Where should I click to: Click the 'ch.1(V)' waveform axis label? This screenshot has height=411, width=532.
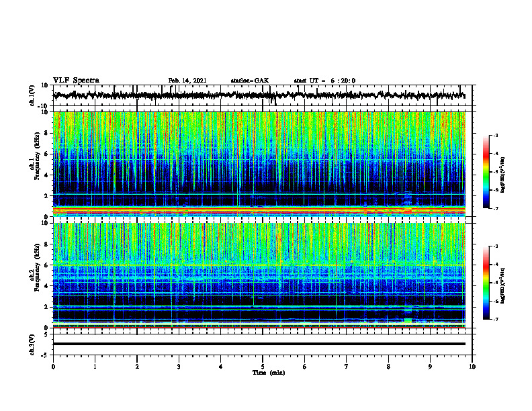coord(32,95)
